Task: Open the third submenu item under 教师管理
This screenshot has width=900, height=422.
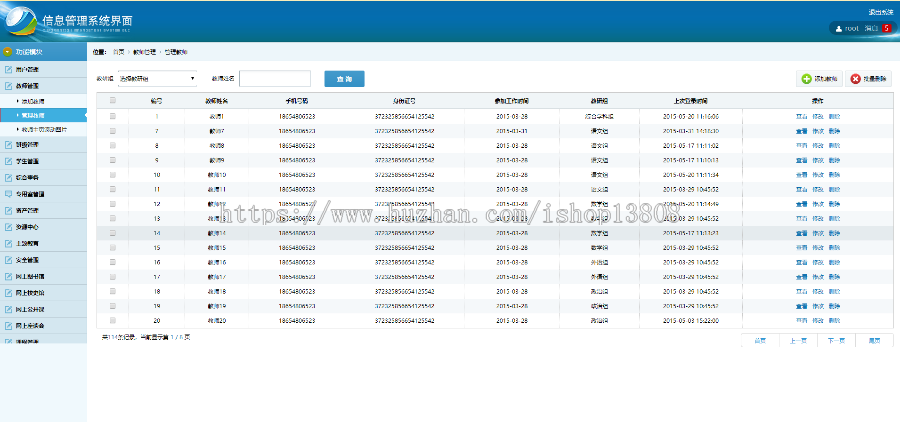Action: pyautogui.click(x=44, y=130)
